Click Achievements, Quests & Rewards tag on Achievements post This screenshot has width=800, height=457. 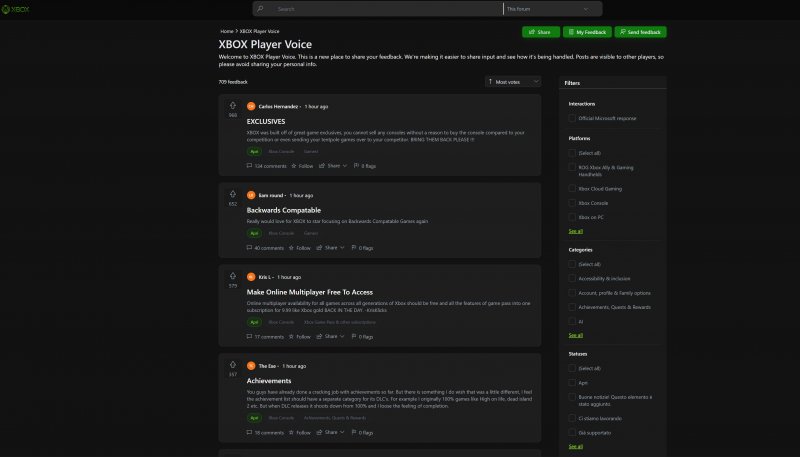click(x=335, y=418)
